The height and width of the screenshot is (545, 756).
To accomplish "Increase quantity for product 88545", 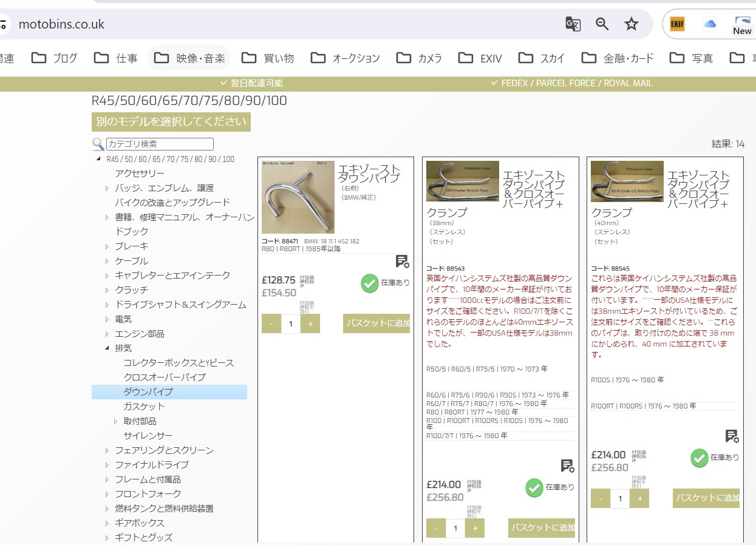I will point(639,498).
